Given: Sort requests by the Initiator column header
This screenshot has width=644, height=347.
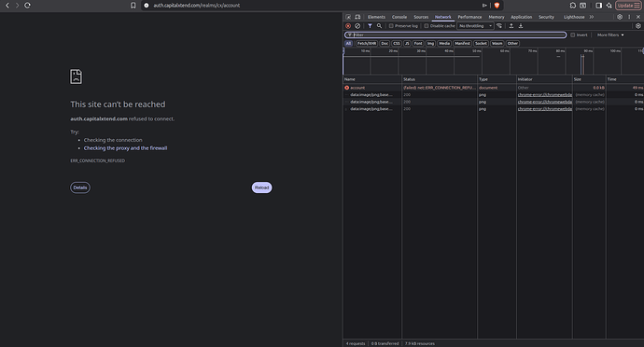Looking at the screenshot, I should click(544, 79).
